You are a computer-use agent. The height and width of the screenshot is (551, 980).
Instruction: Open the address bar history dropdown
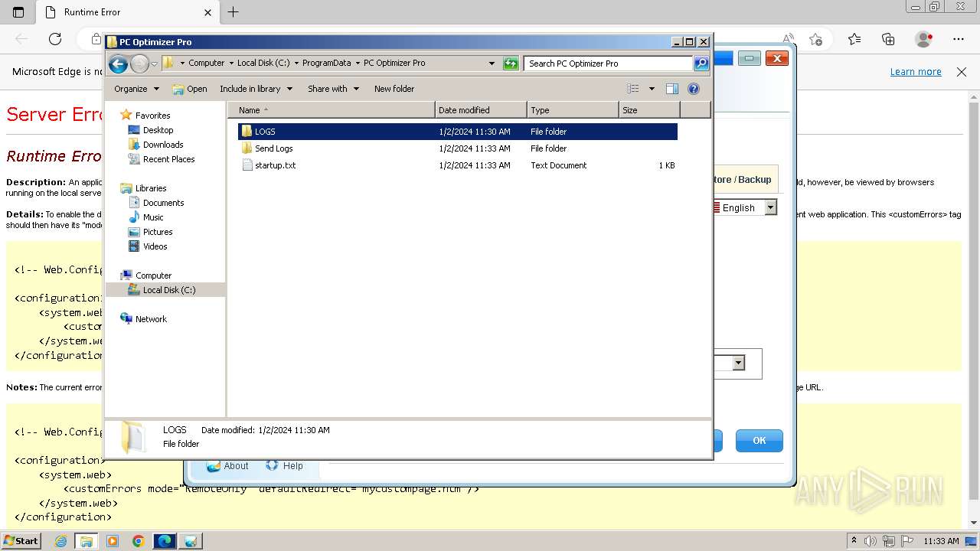pos(492,64)
